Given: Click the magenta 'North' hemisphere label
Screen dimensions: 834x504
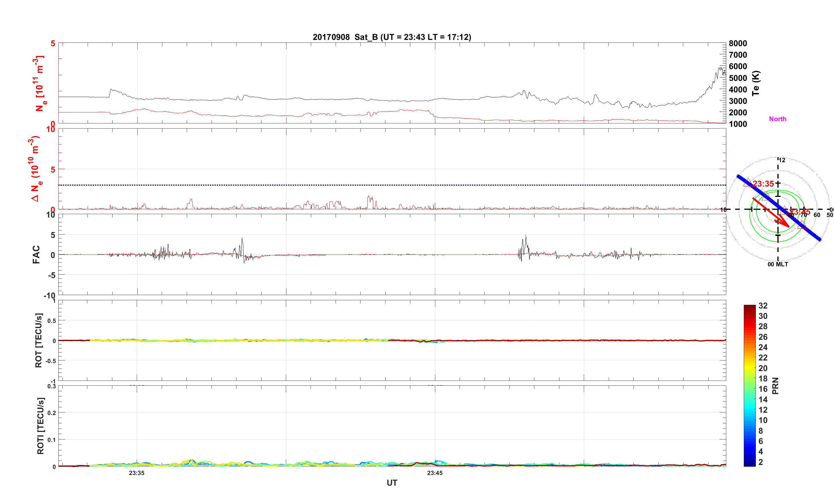Looking at the screenshot, I should [777, 119].
